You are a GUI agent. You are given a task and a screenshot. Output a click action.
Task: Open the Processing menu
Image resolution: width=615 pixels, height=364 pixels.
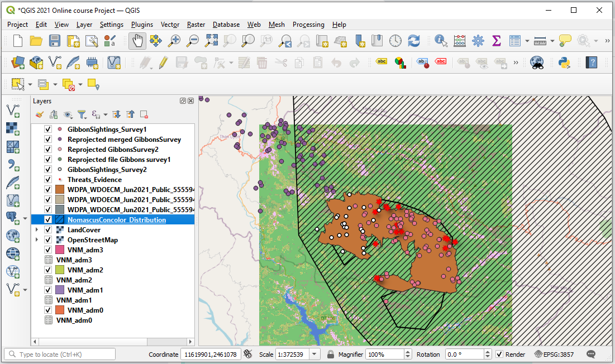308,25
